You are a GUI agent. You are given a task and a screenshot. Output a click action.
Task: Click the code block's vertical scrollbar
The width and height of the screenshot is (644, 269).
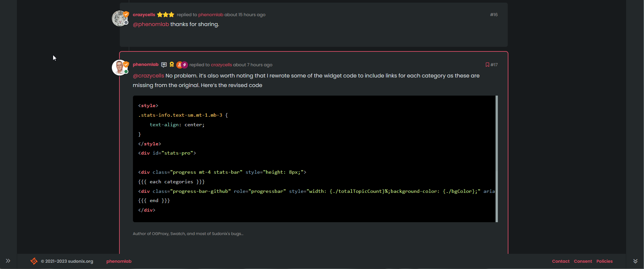point(497,159)
